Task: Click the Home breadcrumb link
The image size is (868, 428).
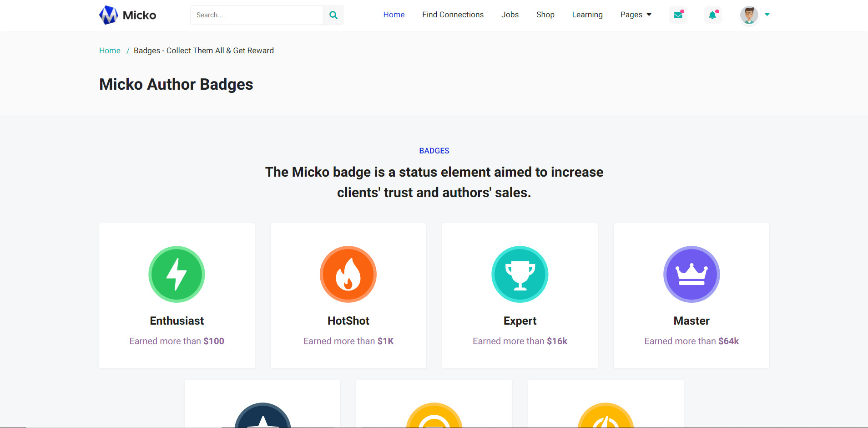Action: [x=110, y=51]
